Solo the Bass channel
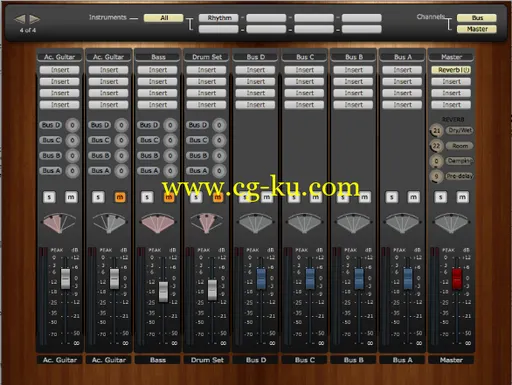 147,197
